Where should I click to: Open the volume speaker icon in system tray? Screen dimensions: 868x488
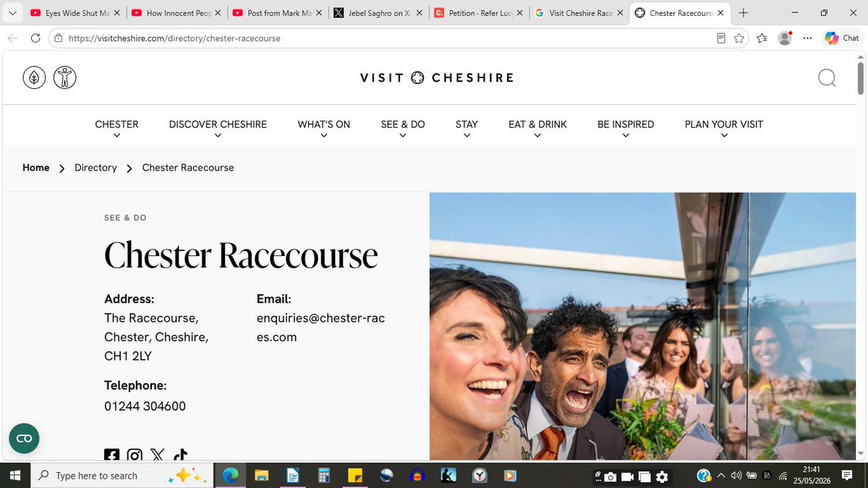pyautogui.click(x=736, y=476)
